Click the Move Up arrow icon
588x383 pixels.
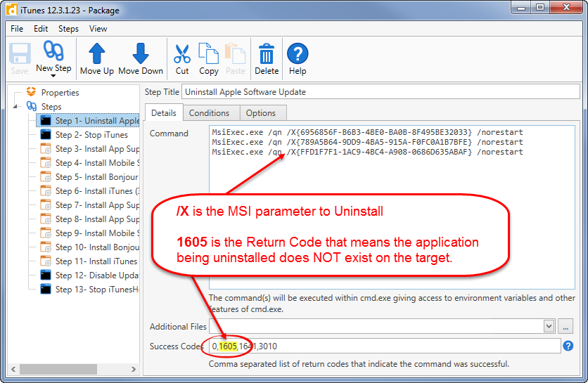[97, 53]
